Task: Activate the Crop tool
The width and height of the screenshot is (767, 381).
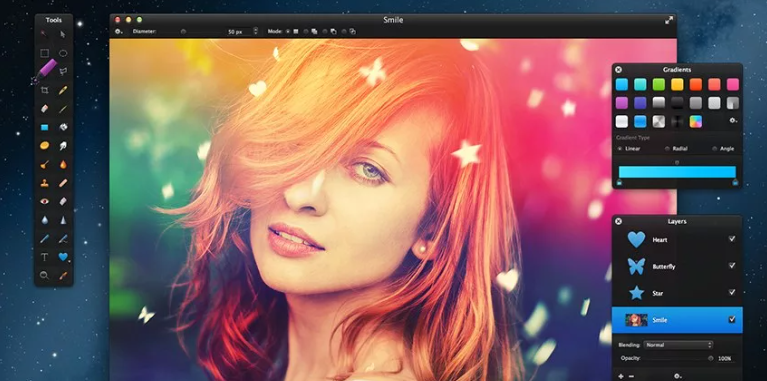Action: [x=44, y=90]
